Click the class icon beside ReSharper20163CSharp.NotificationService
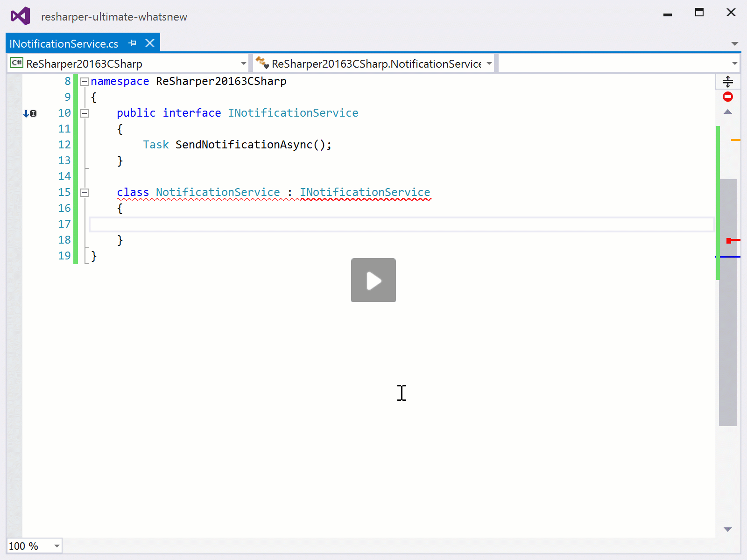 [262, 63]
